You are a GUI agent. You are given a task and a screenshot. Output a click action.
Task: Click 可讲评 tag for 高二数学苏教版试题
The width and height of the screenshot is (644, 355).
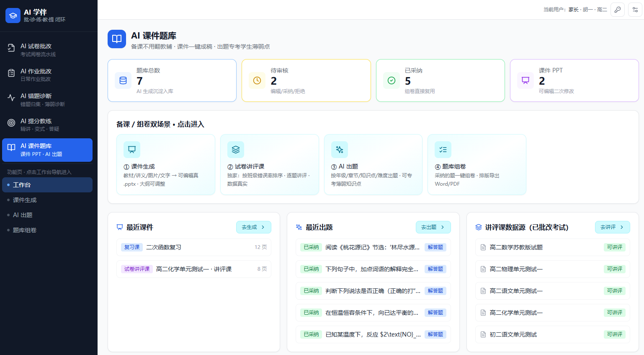tap(615, 247)
